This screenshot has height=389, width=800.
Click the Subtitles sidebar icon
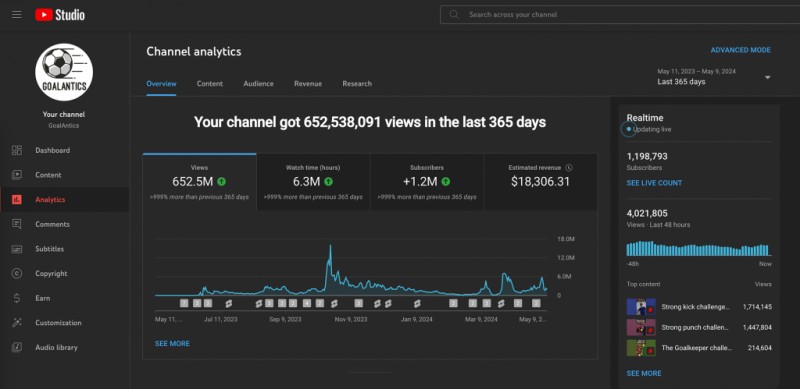coord(17,249)
